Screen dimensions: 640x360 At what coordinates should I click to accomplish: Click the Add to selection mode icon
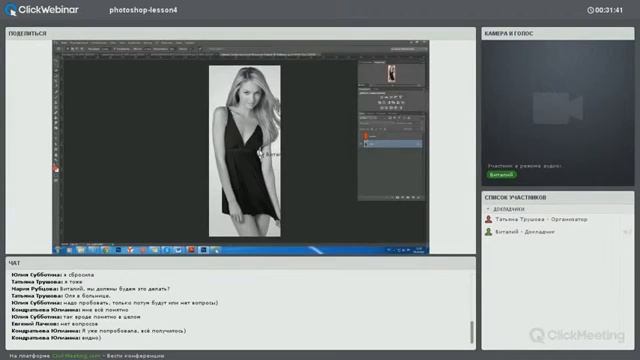click(72, 49)
